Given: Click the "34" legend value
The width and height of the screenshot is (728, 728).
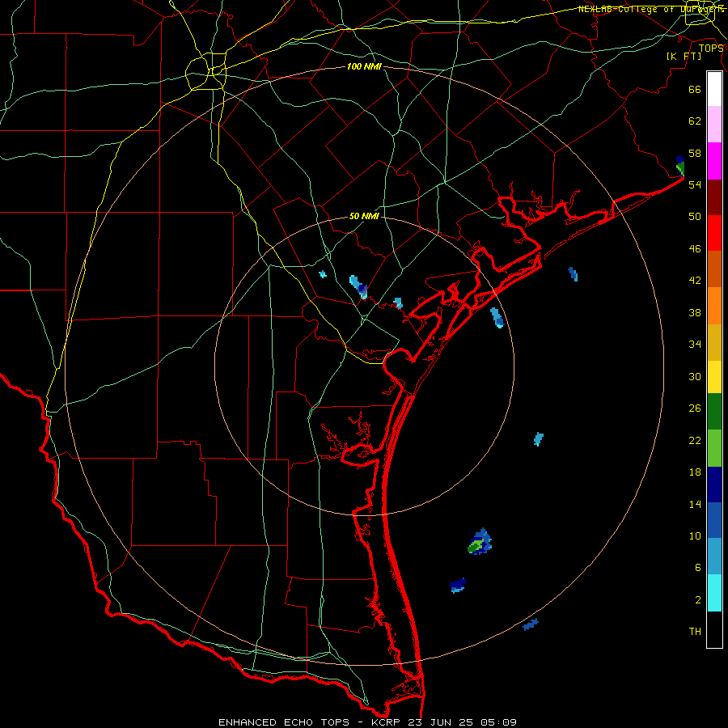Looking at the screenshot, I should click(695, 345).
